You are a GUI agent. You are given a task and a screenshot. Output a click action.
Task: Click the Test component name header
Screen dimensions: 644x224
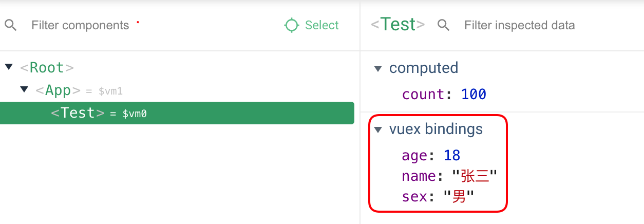pos(397,25)
